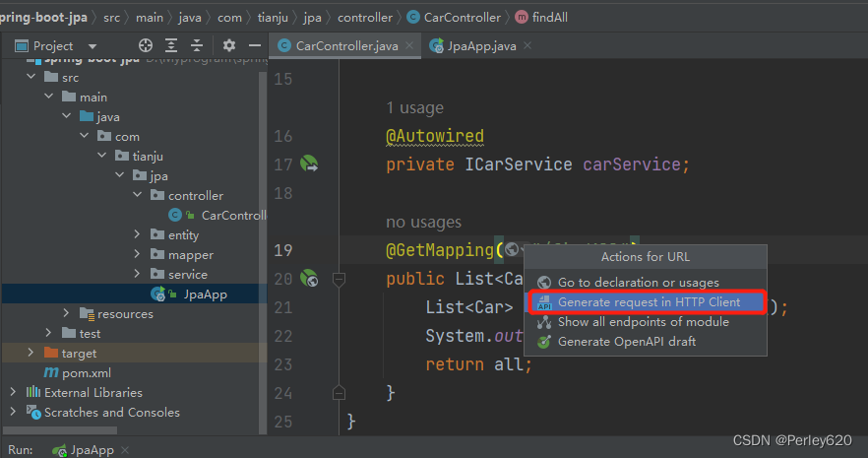The height and width of the screenshot is (458, 868).
Task: Click the 'no usages' inlay hint
Action: pos(423,222)
